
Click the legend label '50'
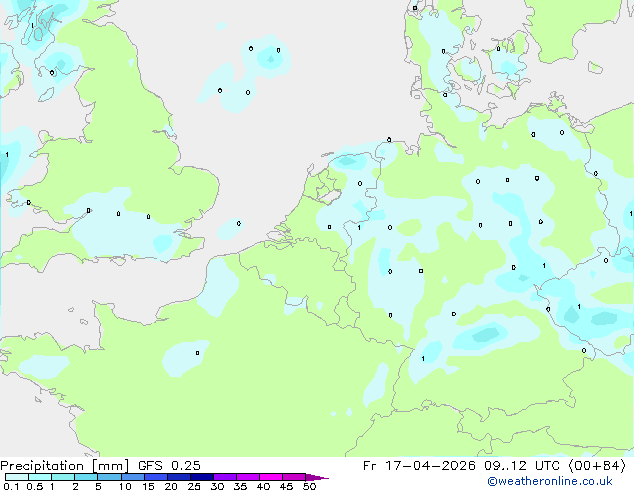[x=310, y=486]
